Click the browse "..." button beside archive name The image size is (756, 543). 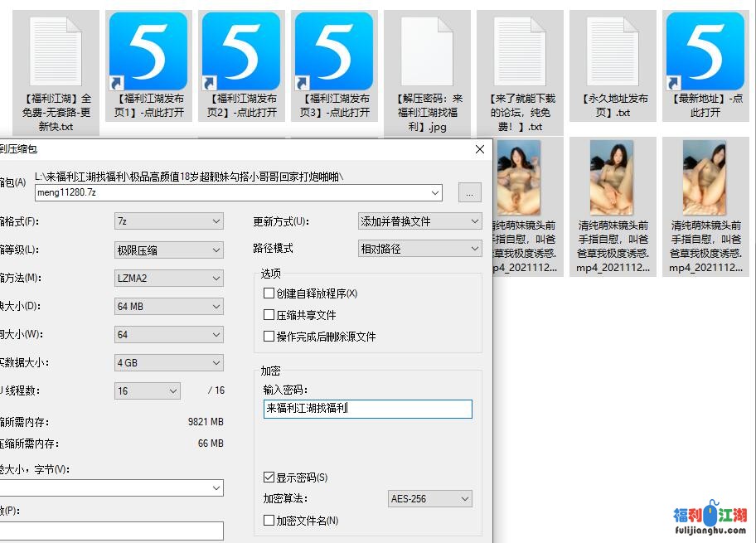[469, 193]
